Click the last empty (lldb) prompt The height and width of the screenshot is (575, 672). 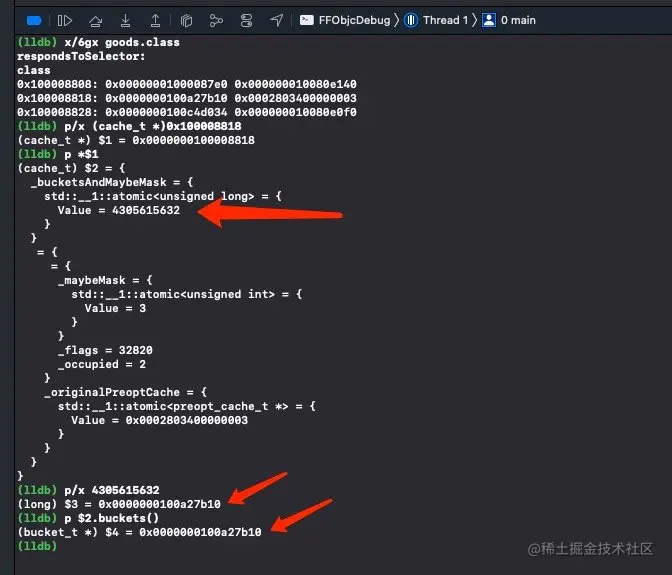pyautogui.click(x=37, y=546)
